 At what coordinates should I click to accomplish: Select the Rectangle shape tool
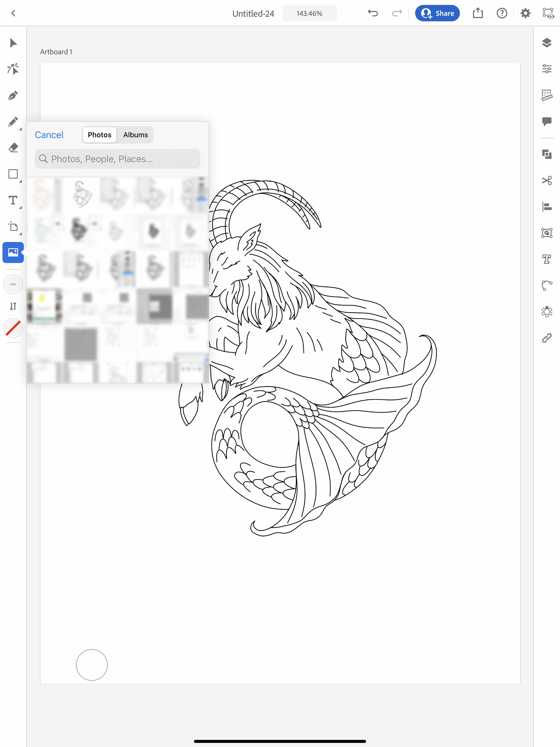[13, 174]
